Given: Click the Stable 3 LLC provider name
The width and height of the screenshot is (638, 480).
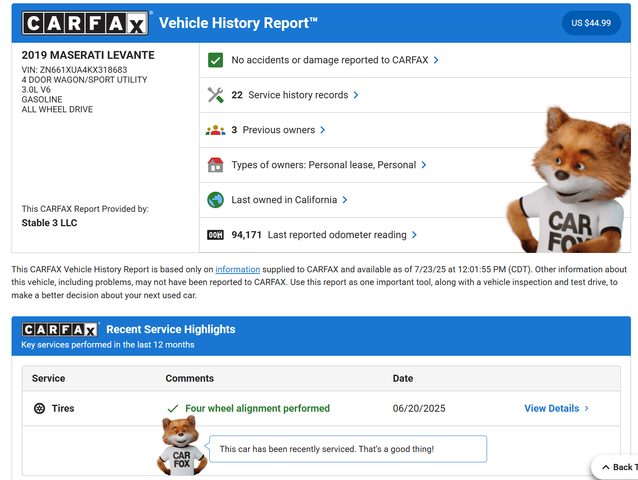Looking at the screenshot, I should [49, 223].
